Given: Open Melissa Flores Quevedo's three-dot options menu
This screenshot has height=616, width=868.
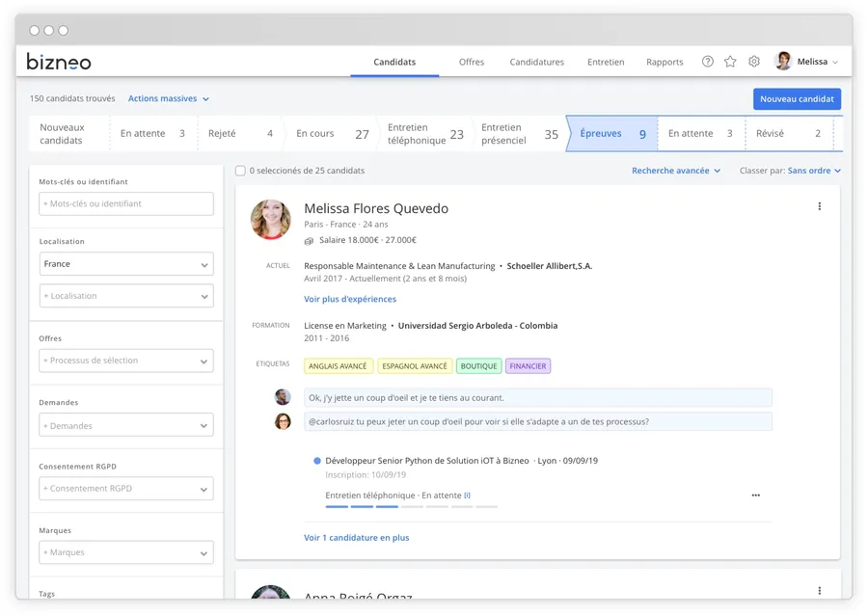Looking at the screenshot, I should click(820, 206).
